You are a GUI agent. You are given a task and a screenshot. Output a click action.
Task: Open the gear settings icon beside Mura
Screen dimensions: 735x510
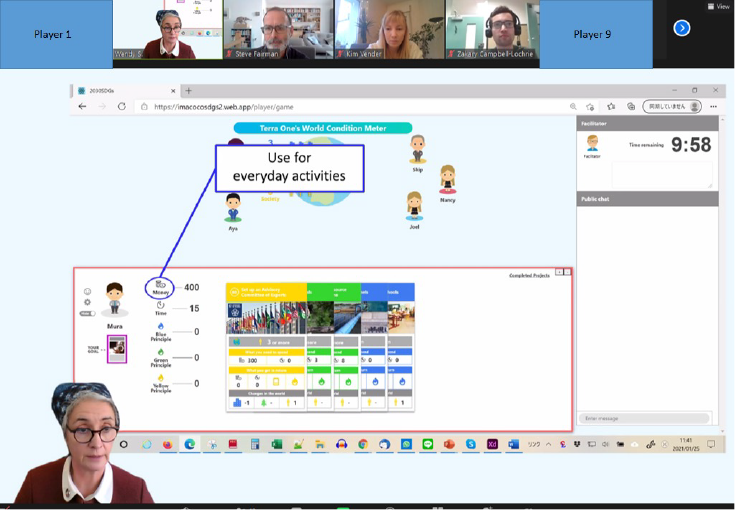click(x=87, y=302)
